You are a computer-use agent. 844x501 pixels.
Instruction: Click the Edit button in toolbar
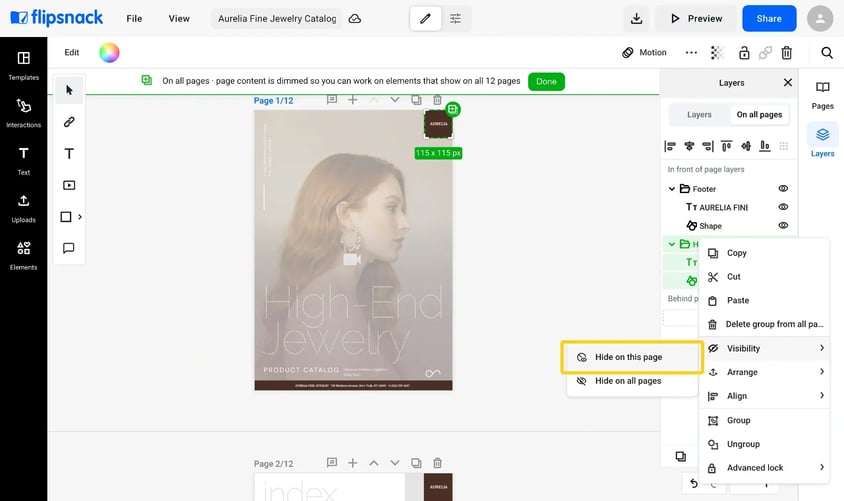(x=72, y=53)
